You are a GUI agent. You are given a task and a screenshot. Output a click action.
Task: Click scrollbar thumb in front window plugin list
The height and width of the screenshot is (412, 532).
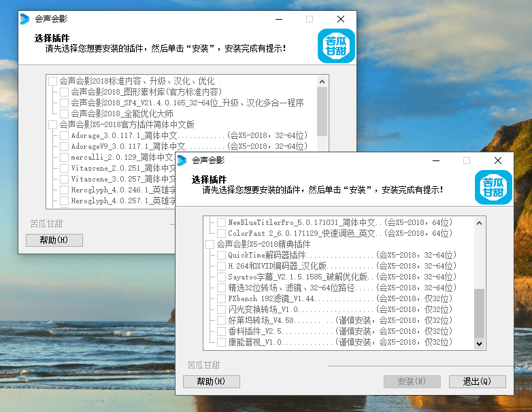point(479,313)
